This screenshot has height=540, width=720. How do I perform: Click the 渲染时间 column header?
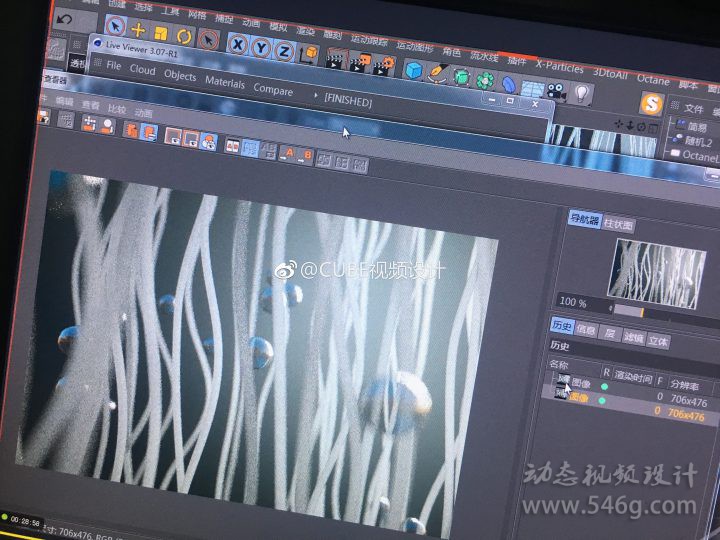click(x=633, y=377)
